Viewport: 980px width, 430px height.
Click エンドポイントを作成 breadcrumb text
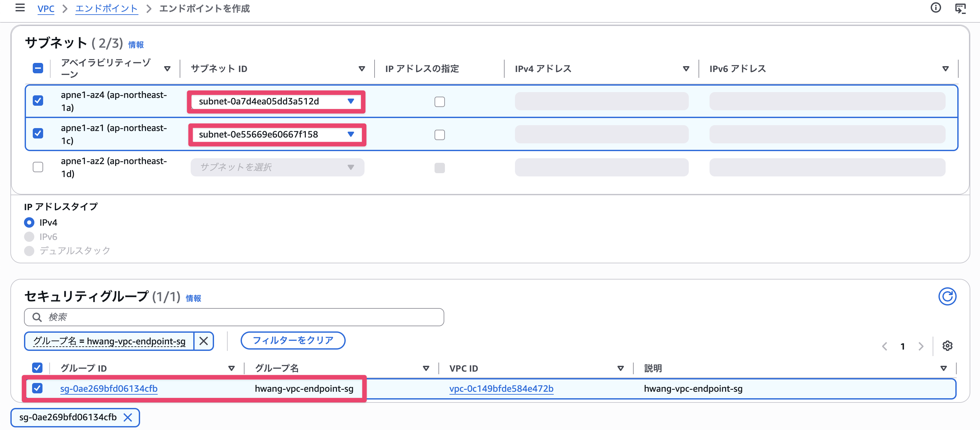(x=204, y=8)
